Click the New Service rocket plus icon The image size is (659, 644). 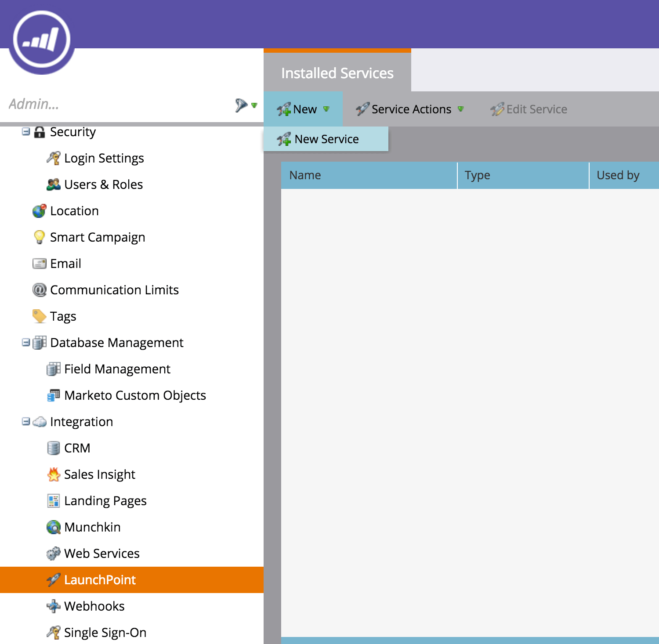(x=284, y=139)
